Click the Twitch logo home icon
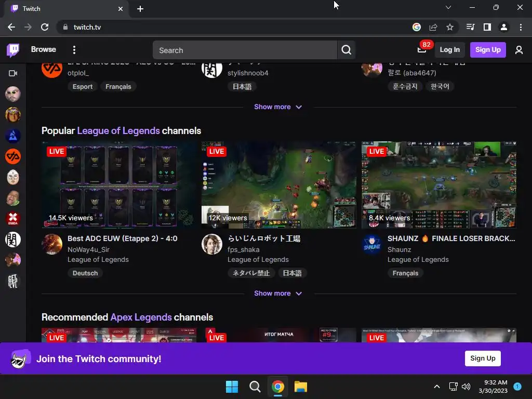 click(x=13, y=50)
